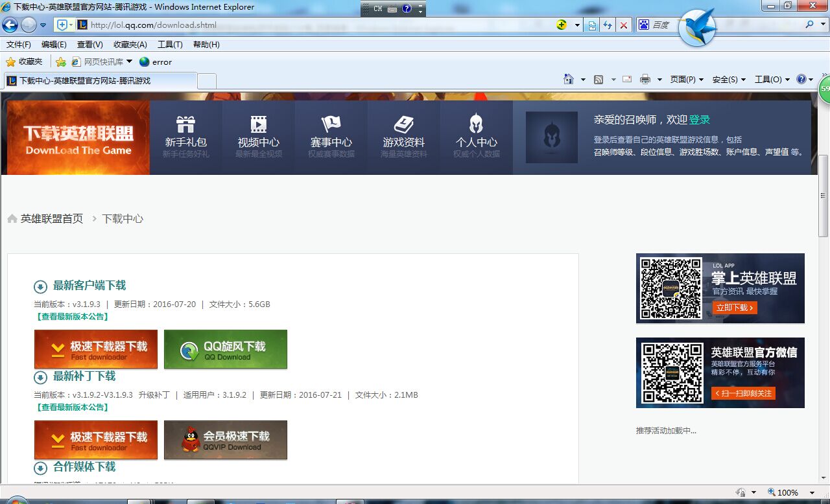
Task: Click the compatibility view page icon
Action: [x=592, y=25]
